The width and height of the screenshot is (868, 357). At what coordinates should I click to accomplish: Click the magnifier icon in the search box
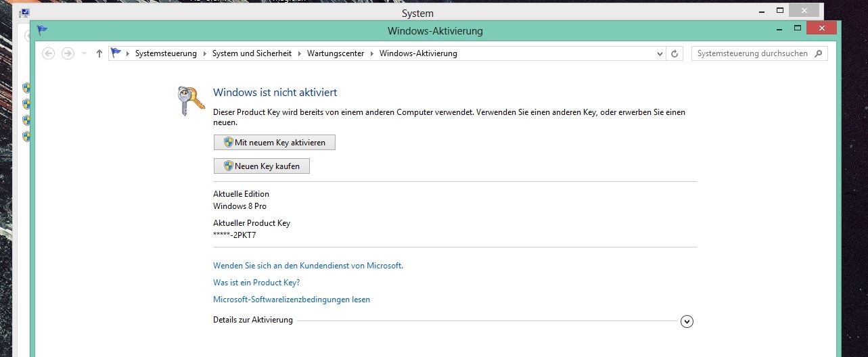(x=819, y=53)
